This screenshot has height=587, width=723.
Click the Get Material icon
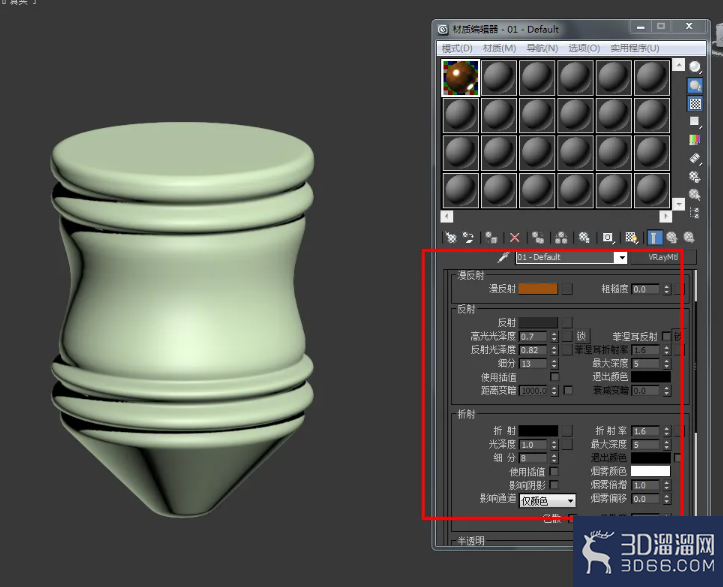coord(450,238)
